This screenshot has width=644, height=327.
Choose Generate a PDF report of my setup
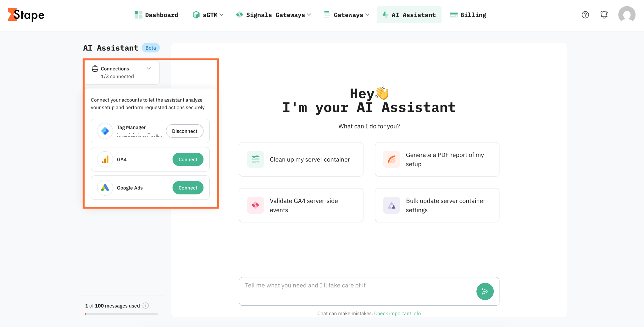tap(437, 159)
